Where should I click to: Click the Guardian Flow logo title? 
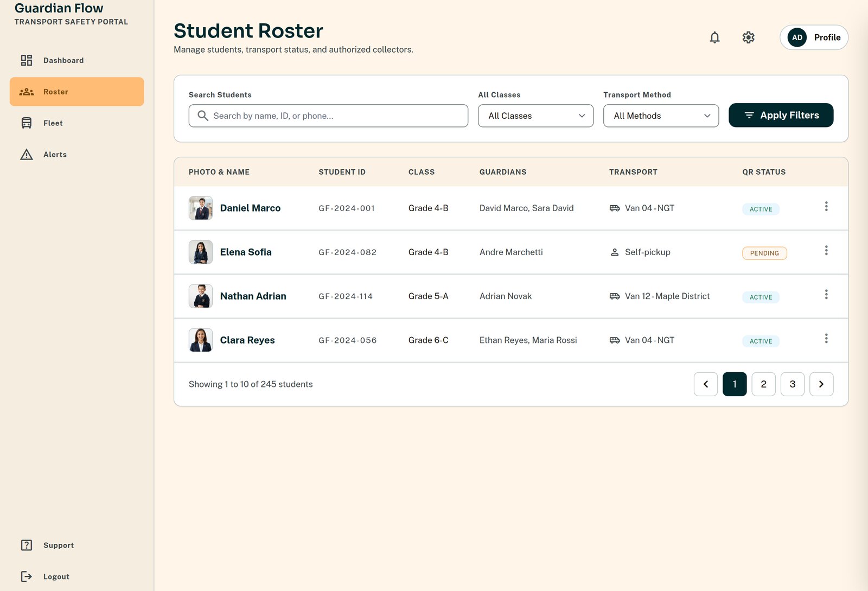tap(59, 8)
